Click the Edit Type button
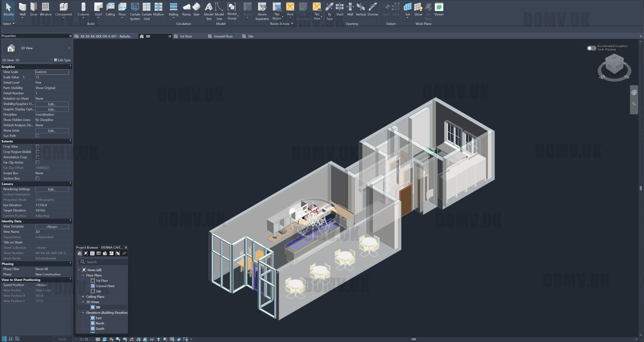Image resolution: width=644 pixels, height=342 pixels. [62, 60]
